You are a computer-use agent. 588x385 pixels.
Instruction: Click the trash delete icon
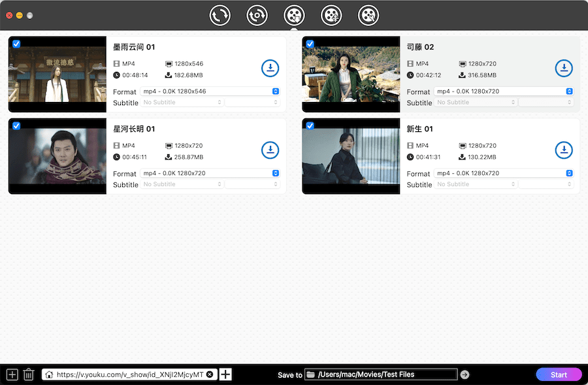(29, 375)
